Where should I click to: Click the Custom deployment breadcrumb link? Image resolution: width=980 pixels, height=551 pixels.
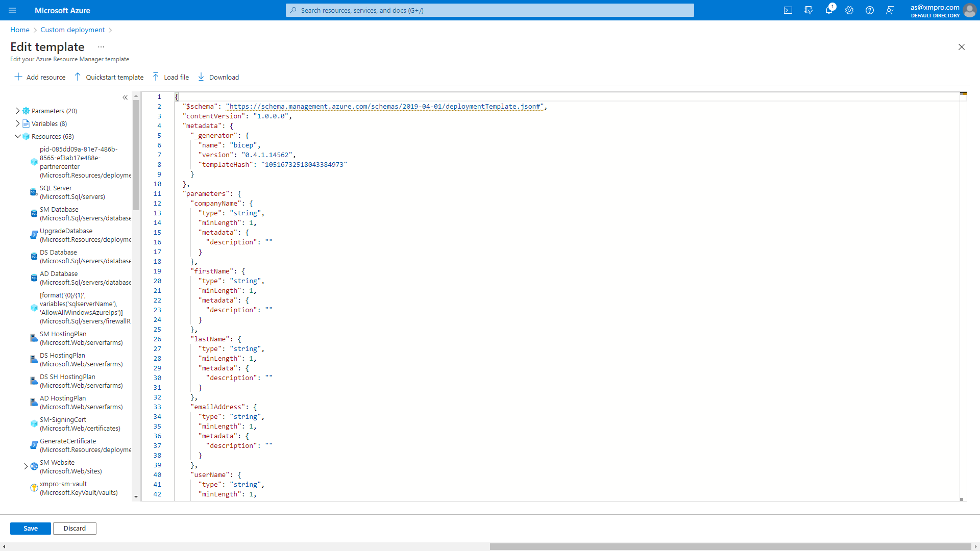click(x=72, y=30)
